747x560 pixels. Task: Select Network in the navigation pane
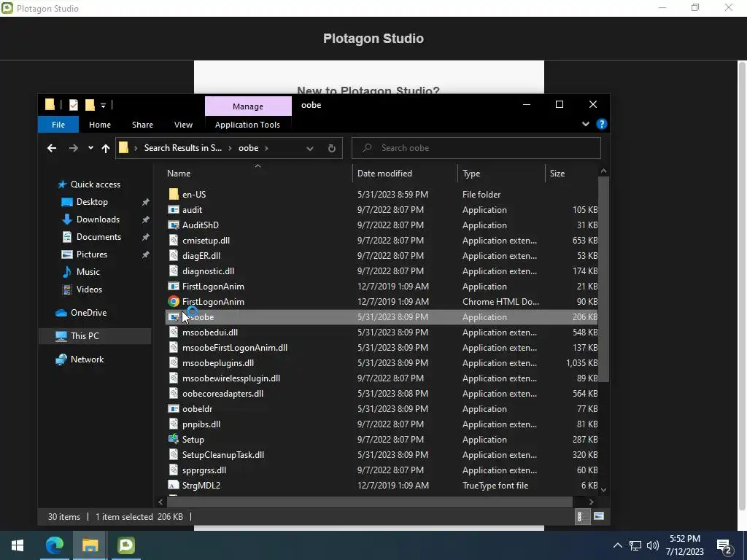tap(87, 359)
